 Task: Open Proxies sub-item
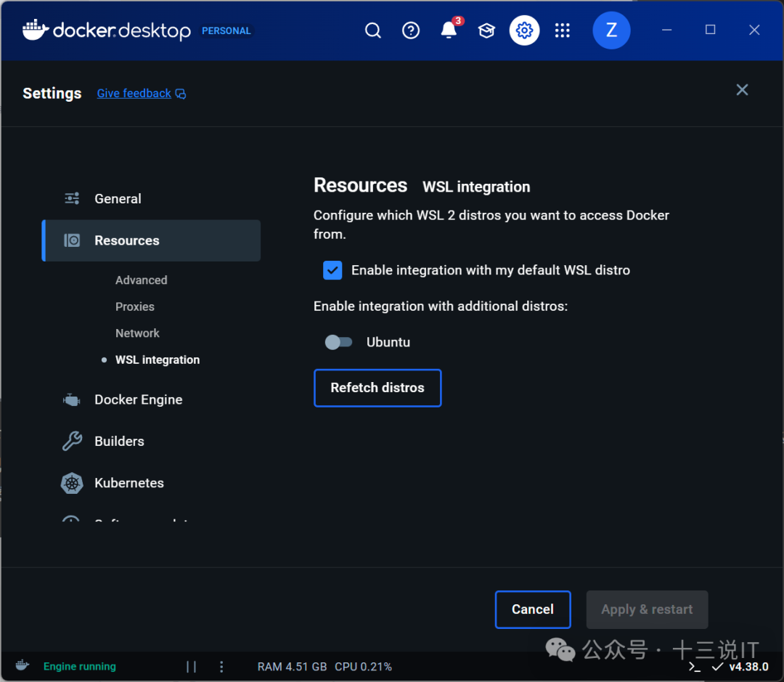click(135, 307)
